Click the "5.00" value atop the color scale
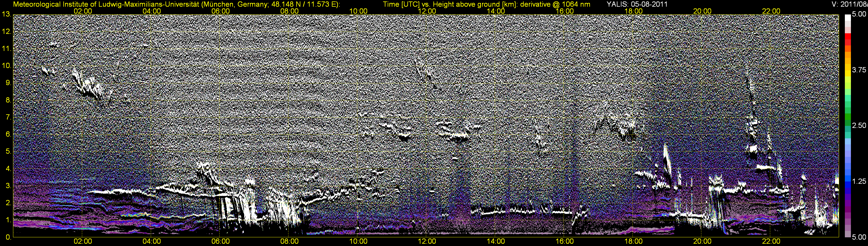This screenshot has height=246, width=868. tap(859, 14)
